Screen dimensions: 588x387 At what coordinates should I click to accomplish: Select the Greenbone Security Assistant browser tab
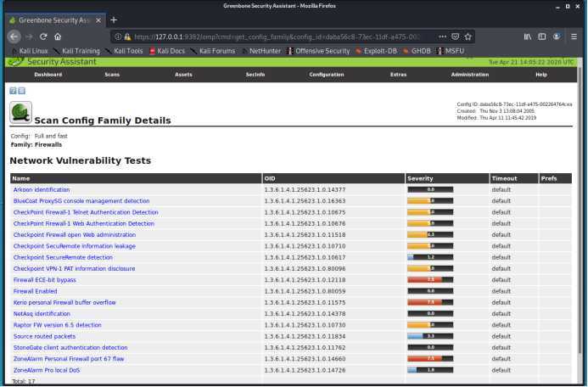click(55, 20)
